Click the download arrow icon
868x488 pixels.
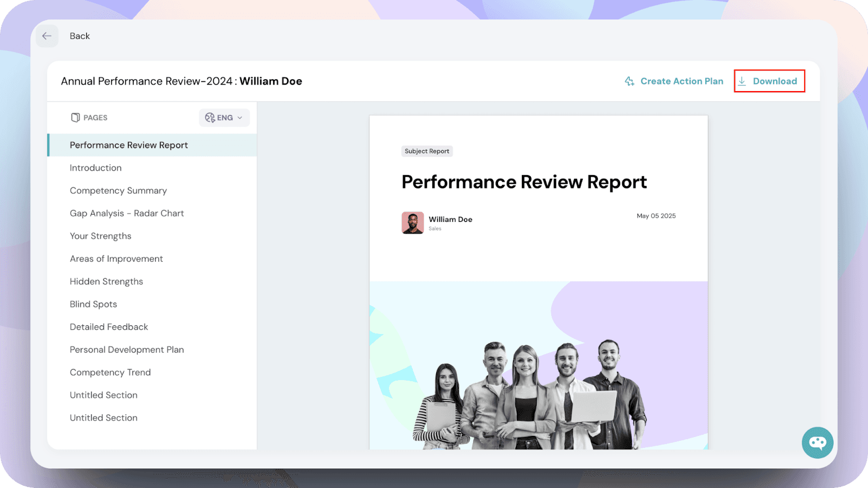[x=742, y=81]
